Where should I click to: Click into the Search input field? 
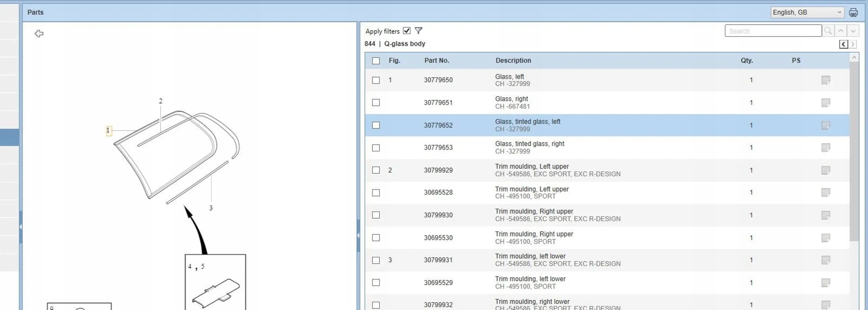coord(773,31)
